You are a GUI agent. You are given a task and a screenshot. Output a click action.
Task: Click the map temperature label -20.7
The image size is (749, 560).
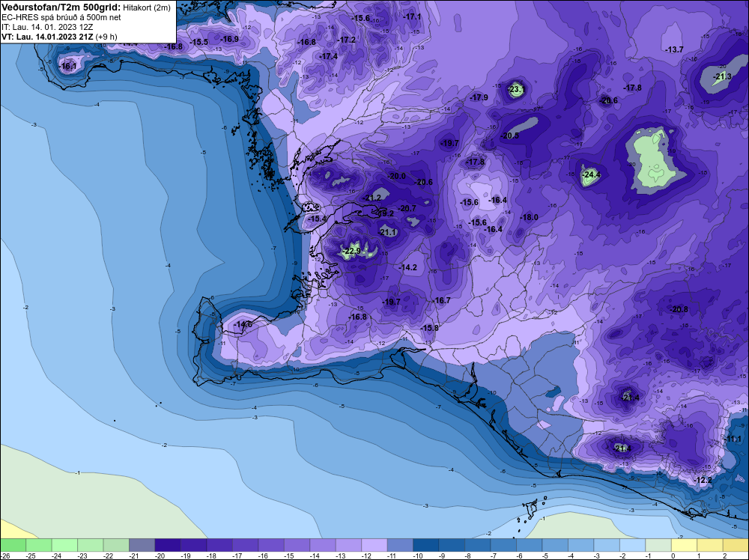(x=407, y=208)
